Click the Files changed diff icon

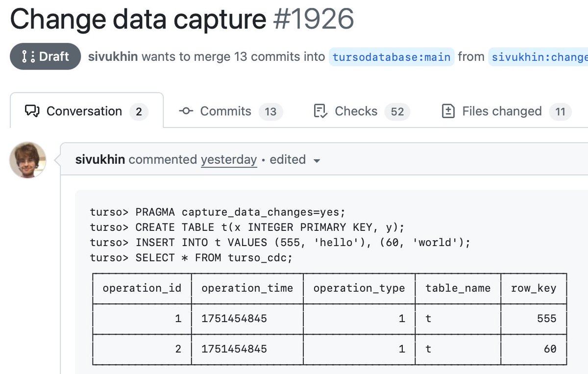[448, 111]
